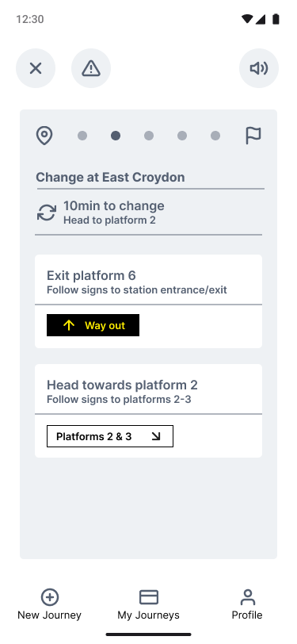Tap the Platforms 2 & 3 sign
The image size is (297, 644).
click(x=110, y=436)
